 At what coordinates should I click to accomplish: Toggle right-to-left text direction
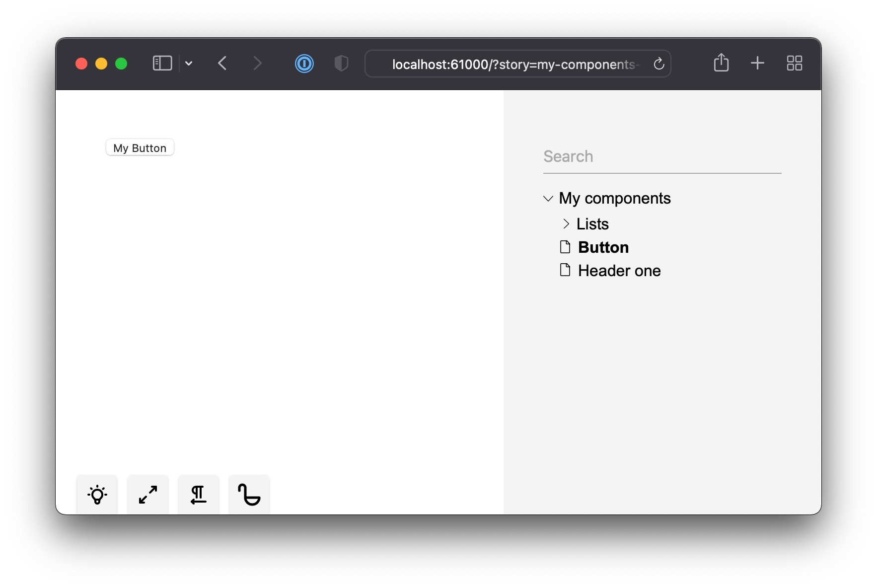point(198,494)
